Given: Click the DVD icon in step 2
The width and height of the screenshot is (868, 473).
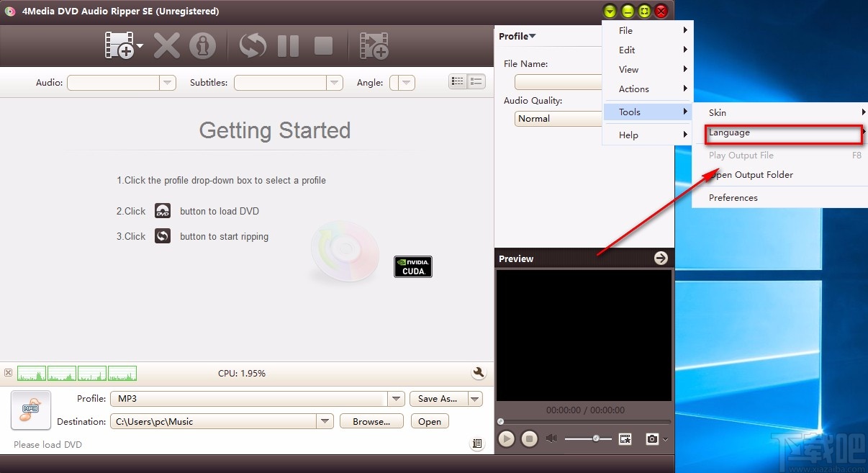Looking at the screenshot, I should pyautogui.click(x=163, y=211).
